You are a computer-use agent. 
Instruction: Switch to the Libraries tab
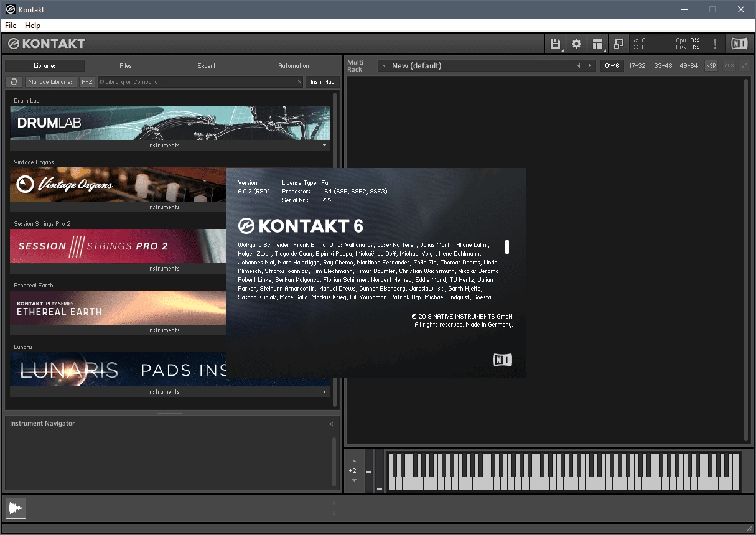click(x=45, y=65)
